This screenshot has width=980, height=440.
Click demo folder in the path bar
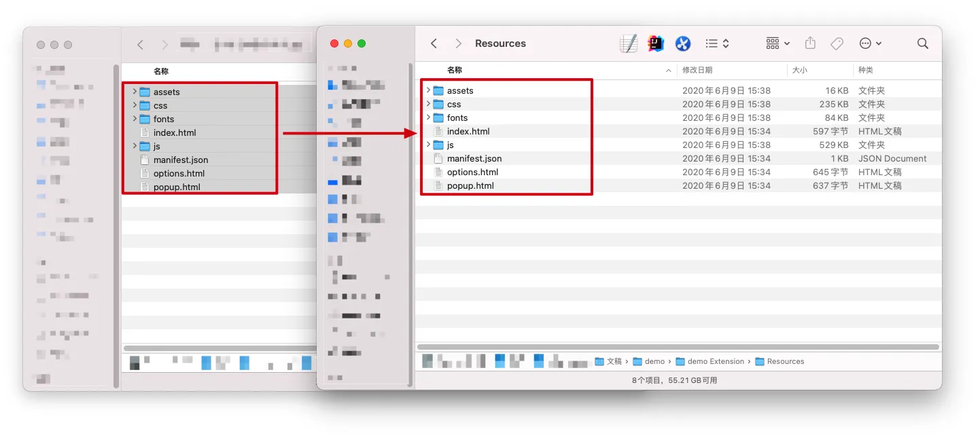[649, 361]
